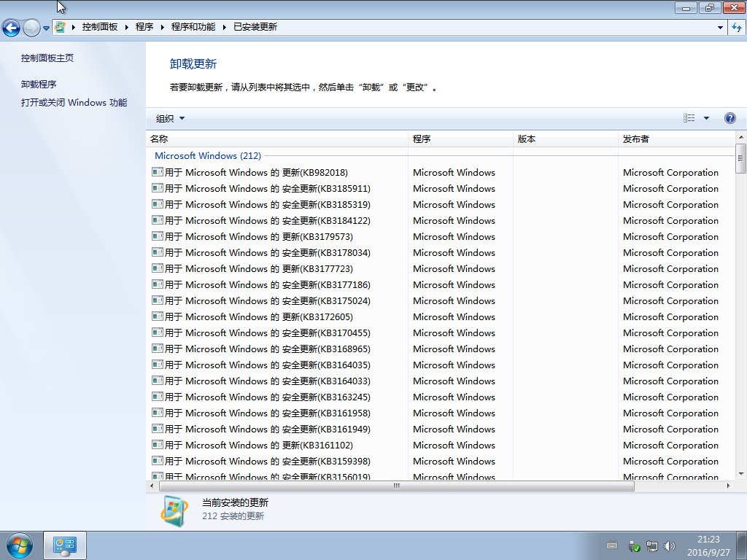The image size is (747, 560).
Task: Click the icon beside KB3177186
Action: tap(158, 284)
